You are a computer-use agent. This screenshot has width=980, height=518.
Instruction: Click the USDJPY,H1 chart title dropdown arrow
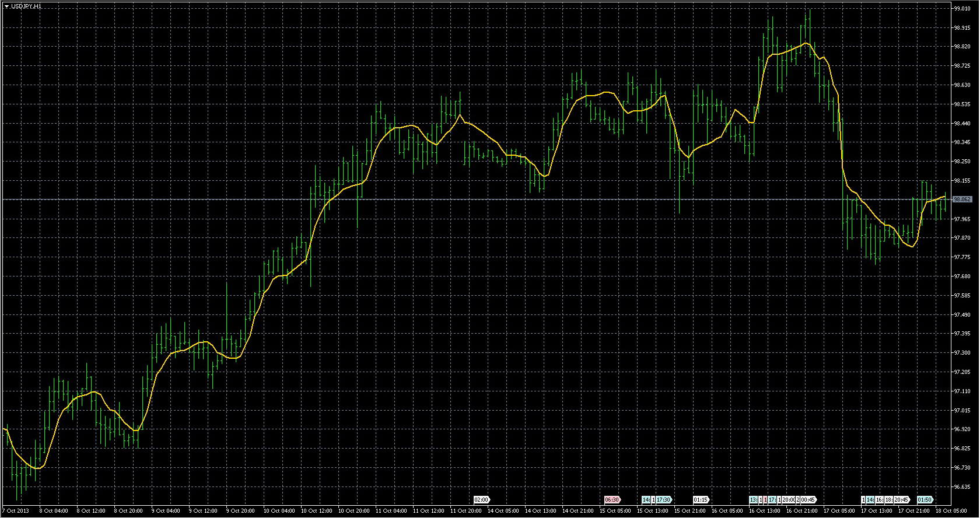pos(6,6)
